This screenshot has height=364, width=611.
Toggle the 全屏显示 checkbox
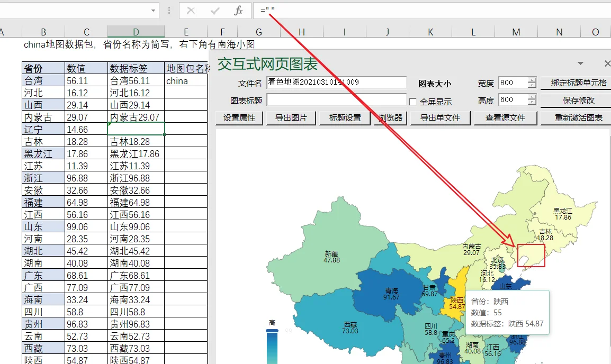coord(413,102)
